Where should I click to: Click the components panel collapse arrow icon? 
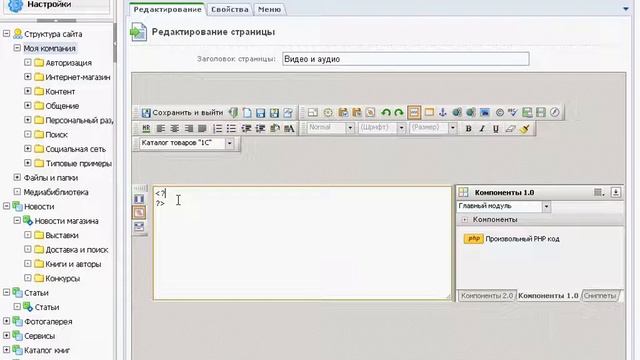tap(616, 192)
